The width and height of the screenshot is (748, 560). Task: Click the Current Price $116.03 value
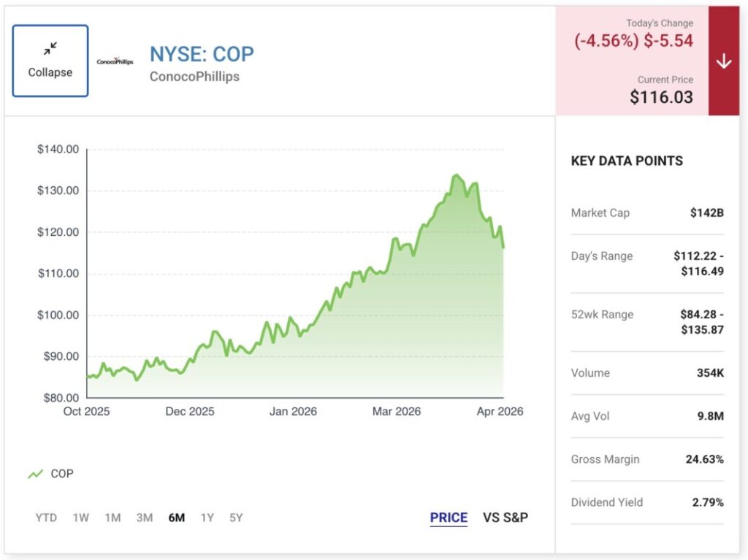(x=661, y=96)
